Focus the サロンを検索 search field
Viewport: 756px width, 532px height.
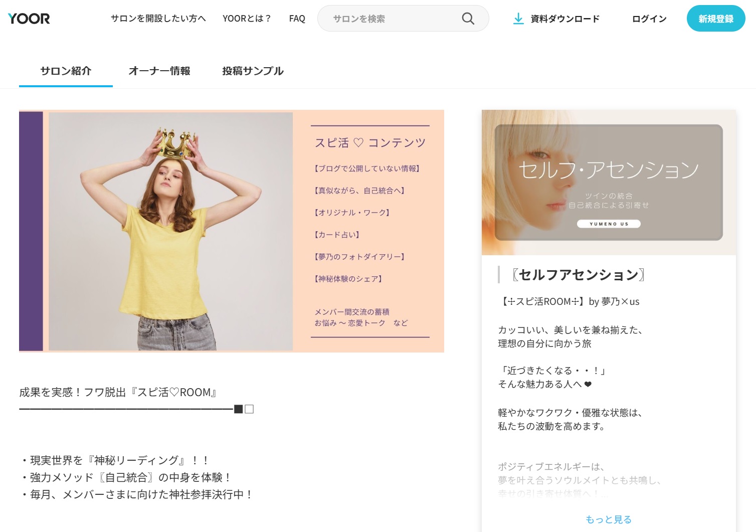click(x=403, y=19)
